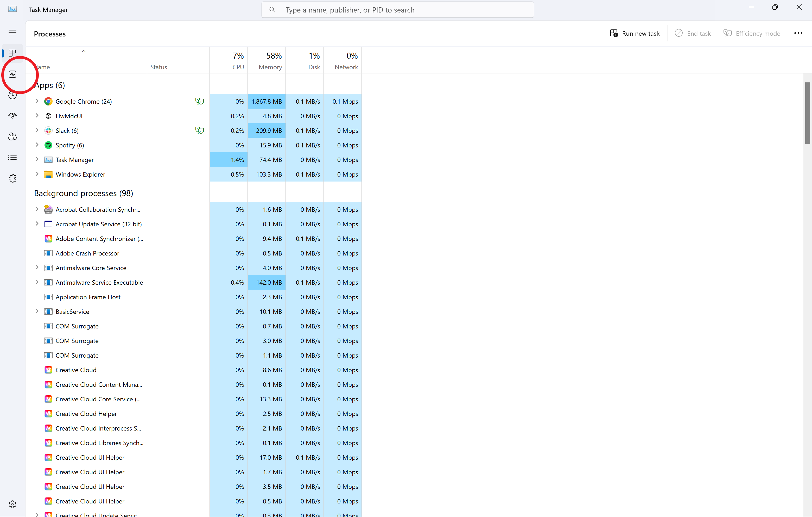Screen dimensions: 812x517
Task: Focus the process search box
Action: pos(398,10)
